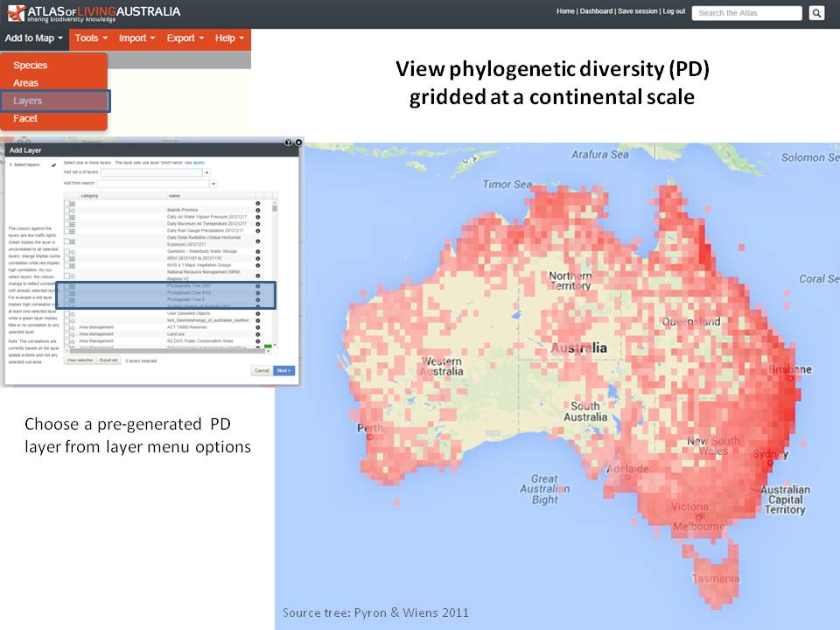Open the Add Layer dialog help icon
Image resolution: width=840 pixels, height=630 pixels.
point(289,142)
